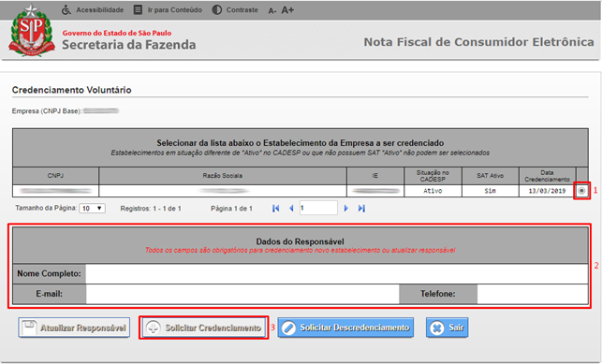
Task: Decrease font size with A-
Action: coord(272,10)
